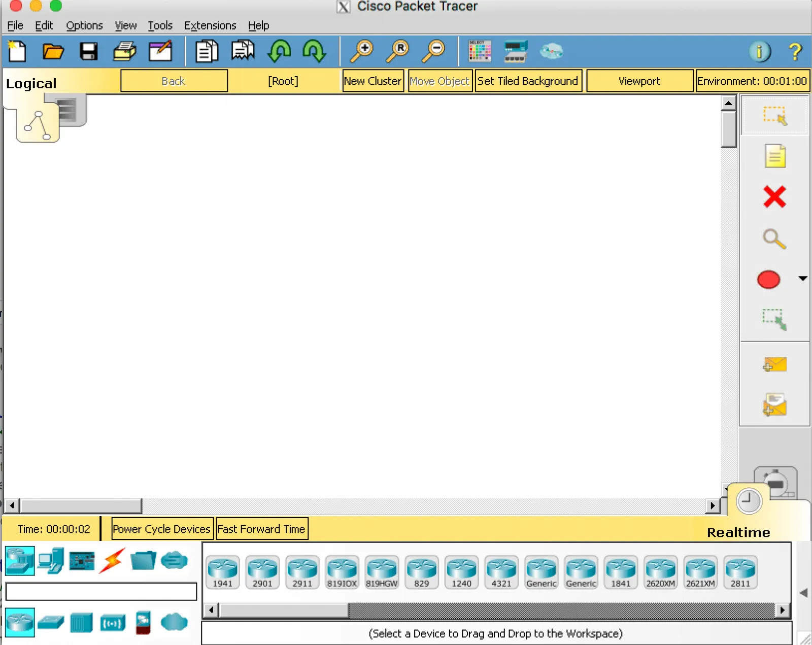Screen dimensions: 812x645
Task: Select the Inspect magnifier tool
Action: click(x=774, y=239)
